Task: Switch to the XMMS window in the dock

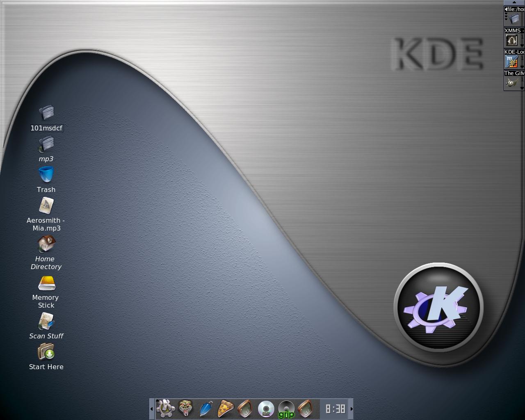Action: [513, 40]
